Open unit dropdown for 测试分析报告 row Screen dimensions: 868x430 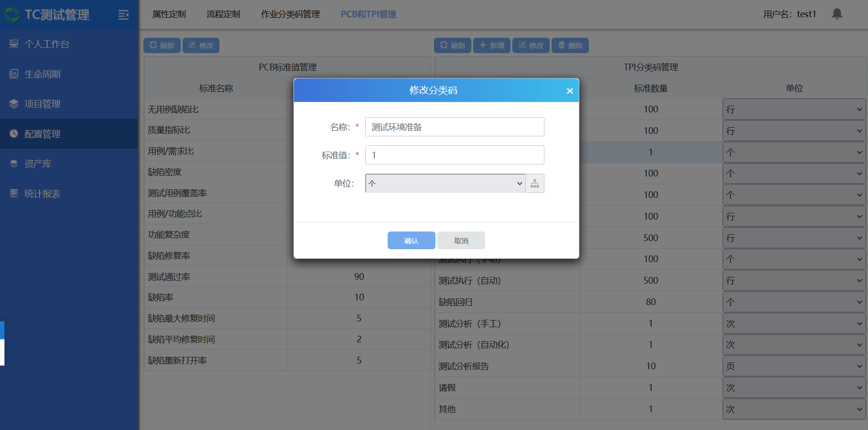pyautogui.click(x=793, y=366)
